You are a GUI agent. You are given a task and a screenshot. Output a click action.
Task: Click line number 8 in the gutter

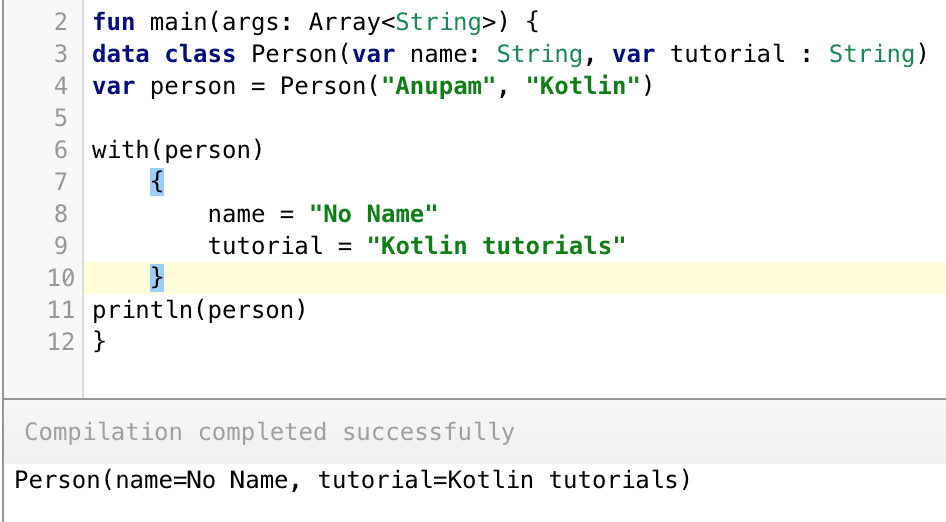[x=61, y=214]
